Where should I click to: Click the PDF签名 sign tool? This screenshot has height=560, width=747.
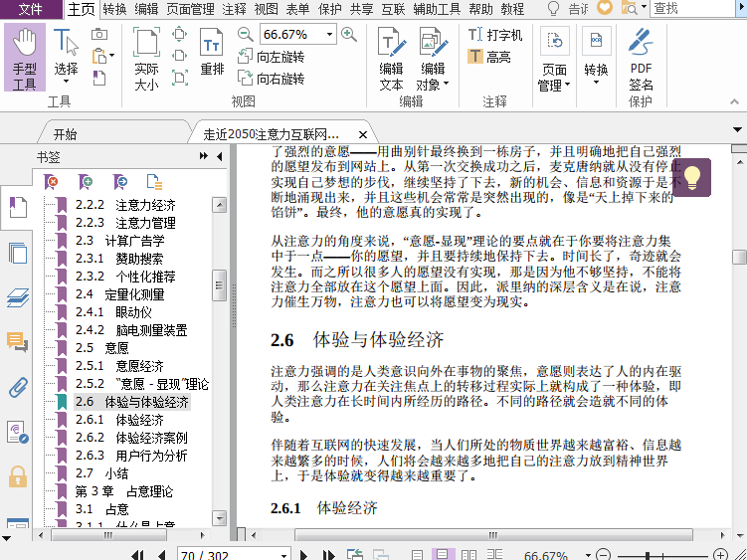tap(641, 58)
